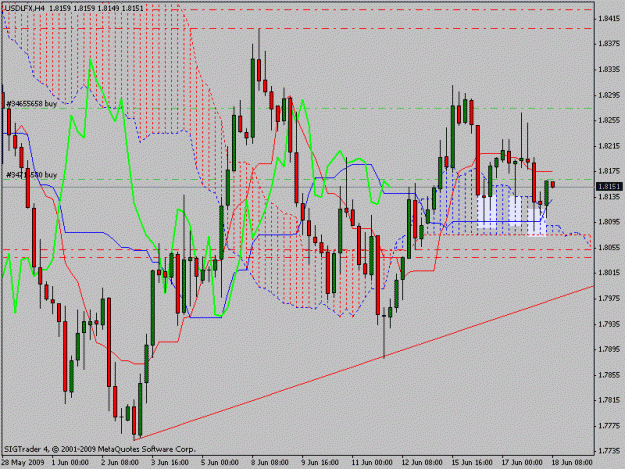The height and width of the screenshot is (469, 625).
Task: Click price axis label 1.7935
Action: [609, 324]
